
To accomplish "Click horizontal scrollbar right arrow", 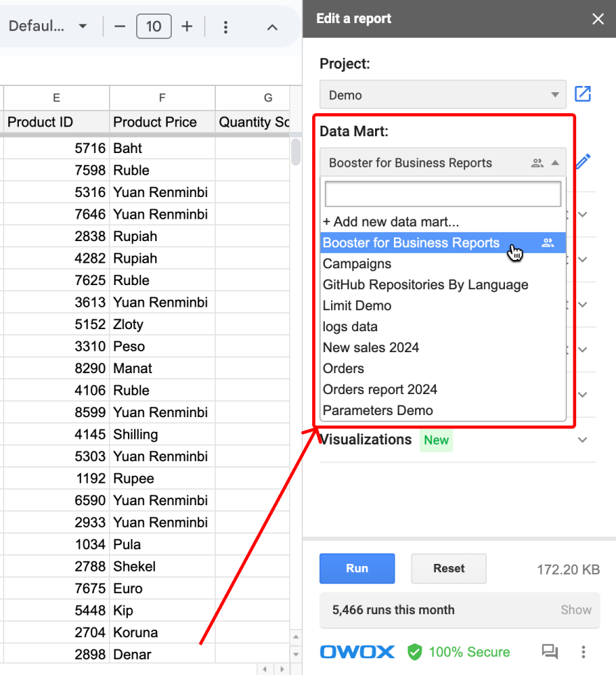I will click(x=281, y=669).
